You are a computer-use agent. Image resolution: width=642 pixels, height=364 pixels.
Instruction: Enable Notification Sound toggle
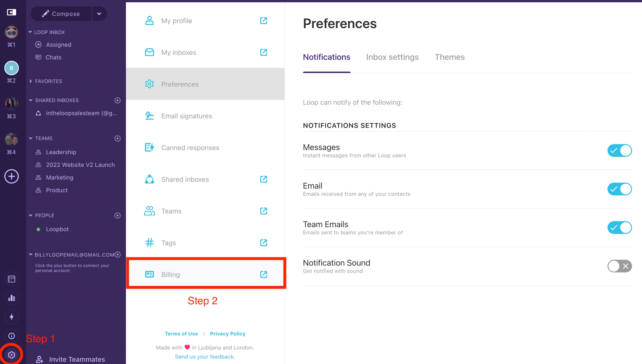click(619, 266)
